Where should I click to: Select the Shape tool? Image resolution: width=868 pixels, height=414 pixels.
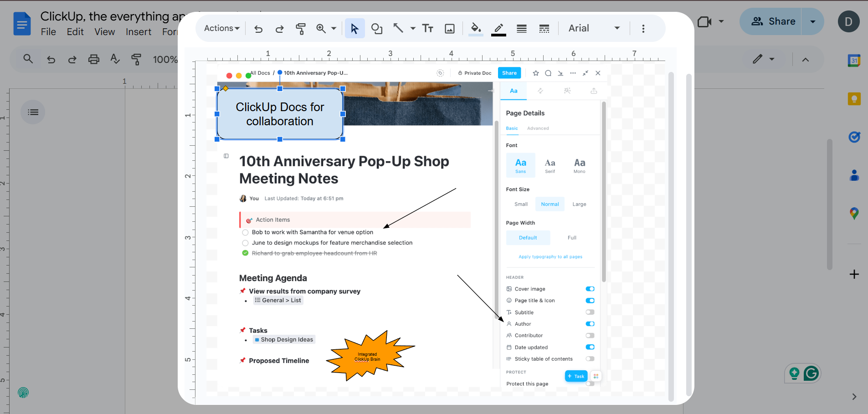[376, 28]
